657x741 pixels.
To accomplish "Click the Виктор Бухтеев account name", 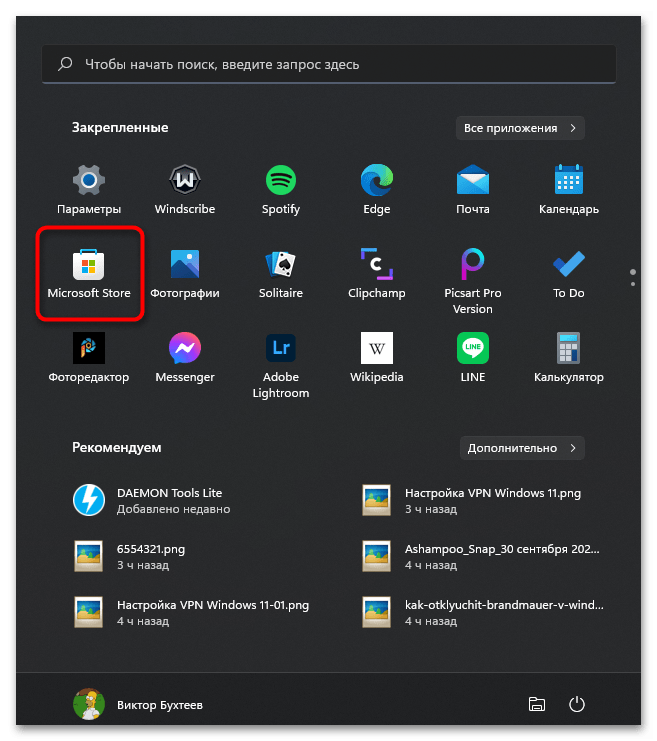I will point(160,705).
